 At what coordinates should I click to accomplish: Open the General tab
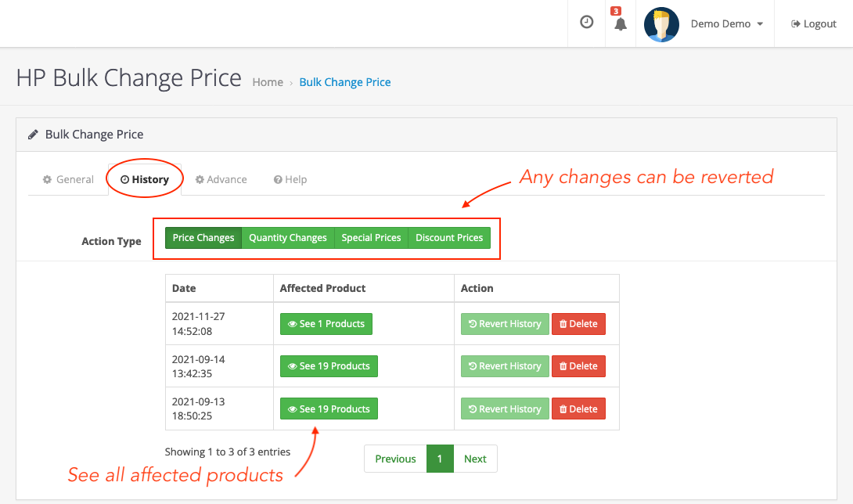point(68,179)
